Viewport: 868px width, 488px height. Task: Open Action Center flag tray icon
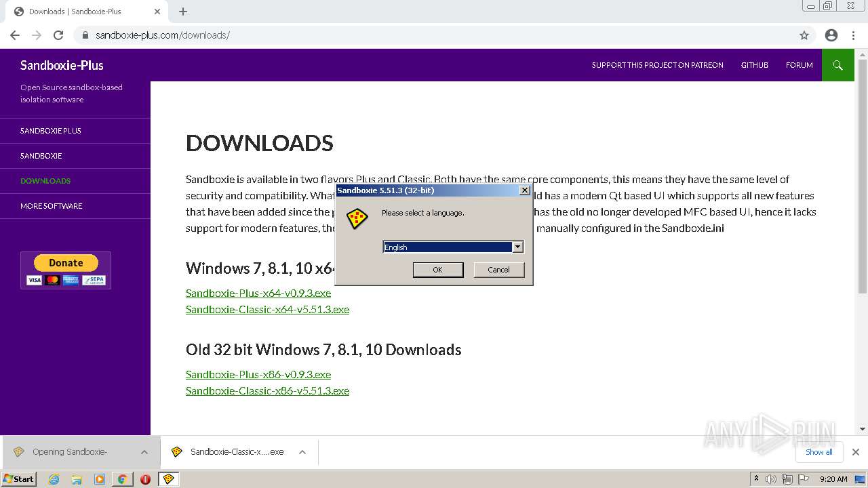804,479
